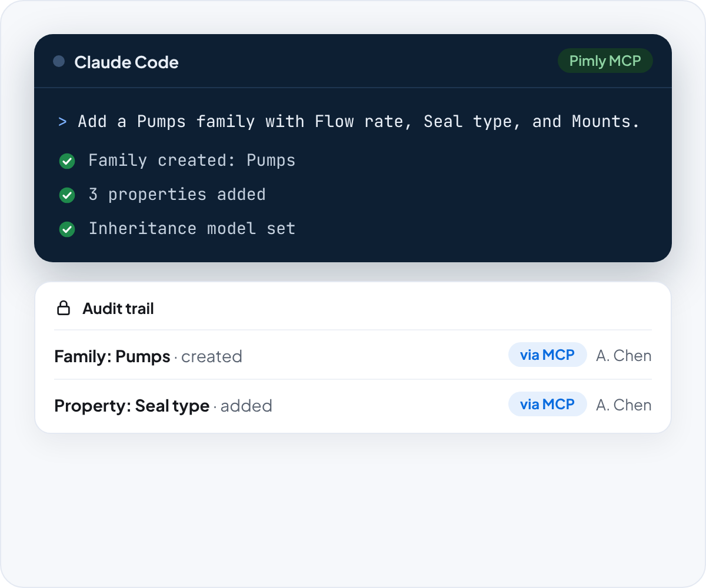Click the status dot beside Claude Code
Image resolution: width=706 pixels, height=588 pixels.
pos(59,61)
